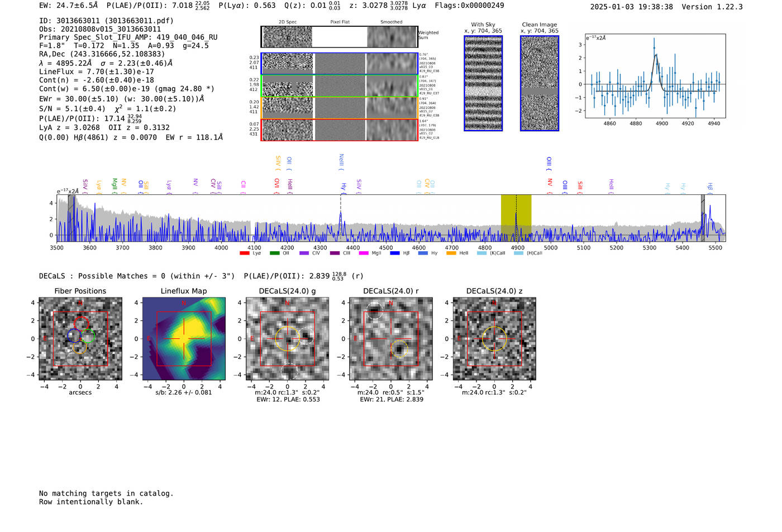Click the EWr: 21, PLAE: 2.839 caption
Image resolution: width=782 pixels, height=532 pixels.
[392, 400]
